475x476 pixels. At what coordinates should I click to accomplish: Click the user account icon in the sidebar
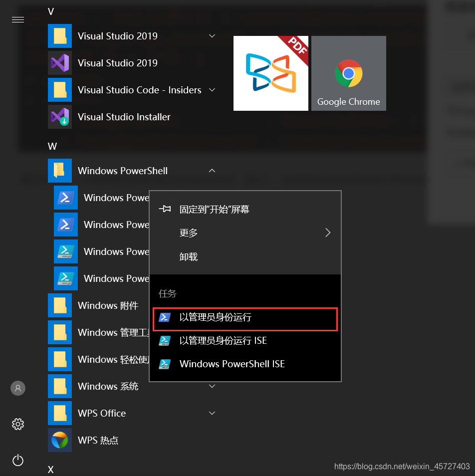click(x=18, y=388)
